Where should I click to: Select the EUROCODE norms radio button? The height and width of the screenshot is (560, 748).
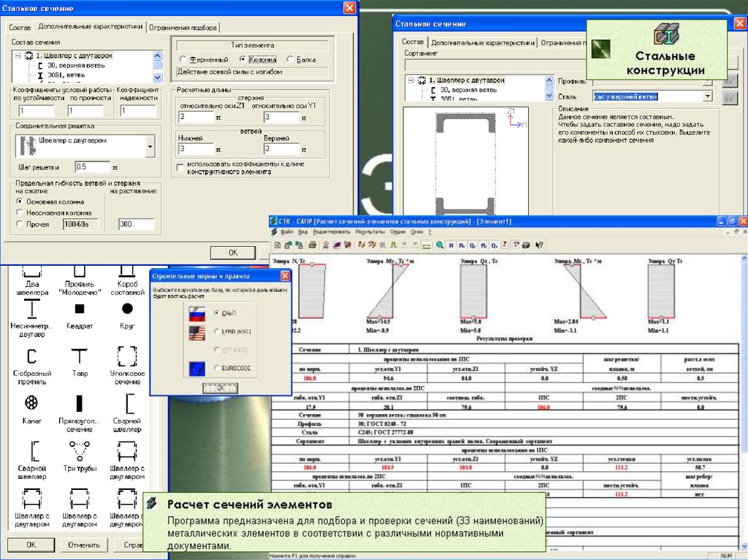[x=216, y=368]
